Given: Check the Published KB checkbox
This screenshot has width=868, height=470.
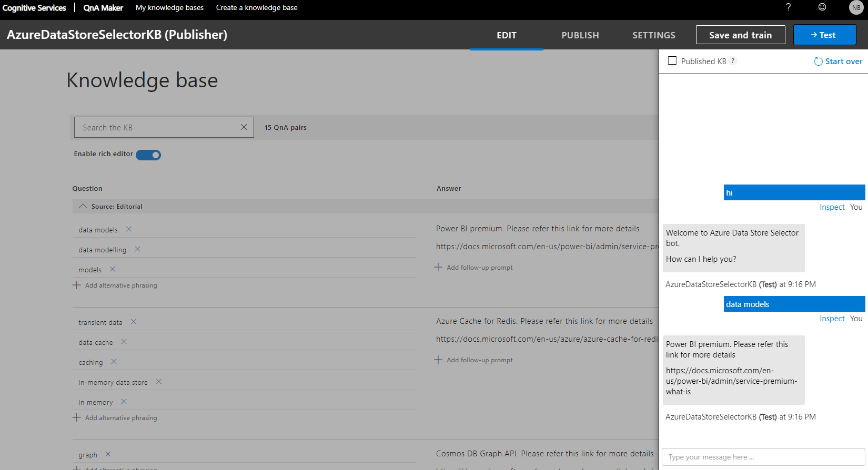Looking at the screenshot, I should click(672, 61).
